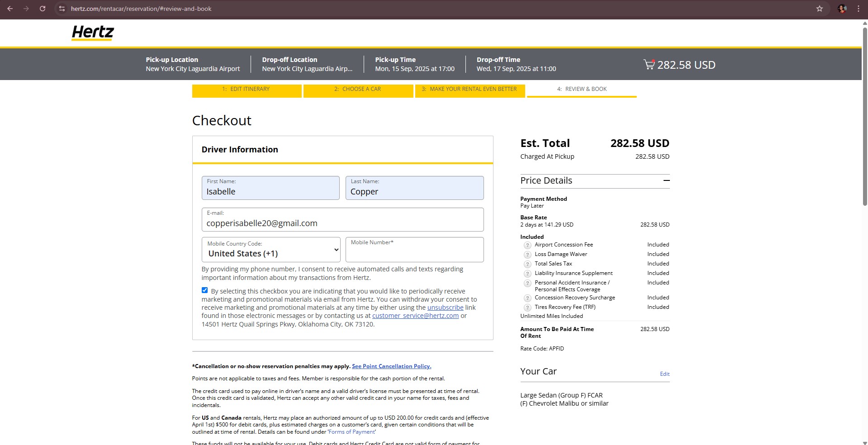
Task: Open site information icon in address bar
Action: tap(62, 9)
